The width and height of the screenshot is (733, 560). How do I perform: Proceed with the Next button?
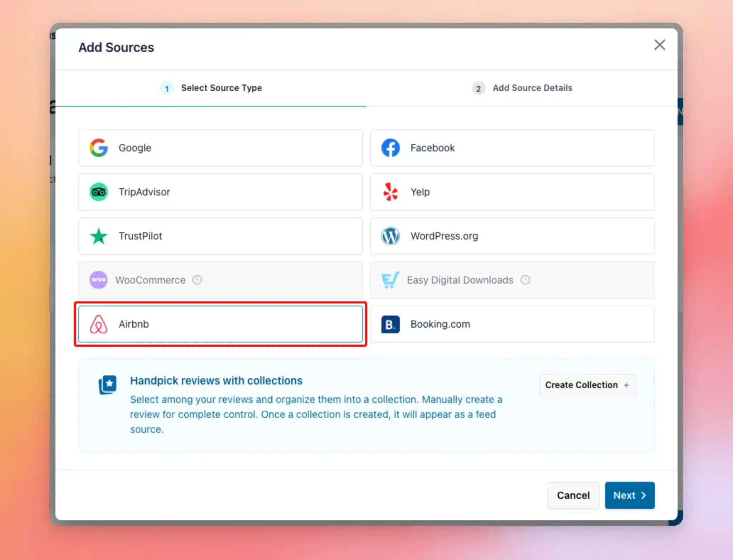click(630, 495)
